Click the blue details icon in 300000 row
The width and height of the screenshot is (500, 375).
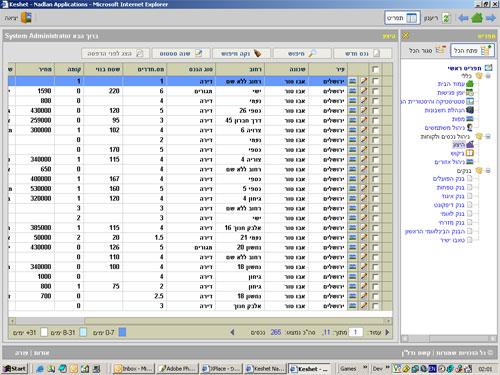(x=353, y=130)
